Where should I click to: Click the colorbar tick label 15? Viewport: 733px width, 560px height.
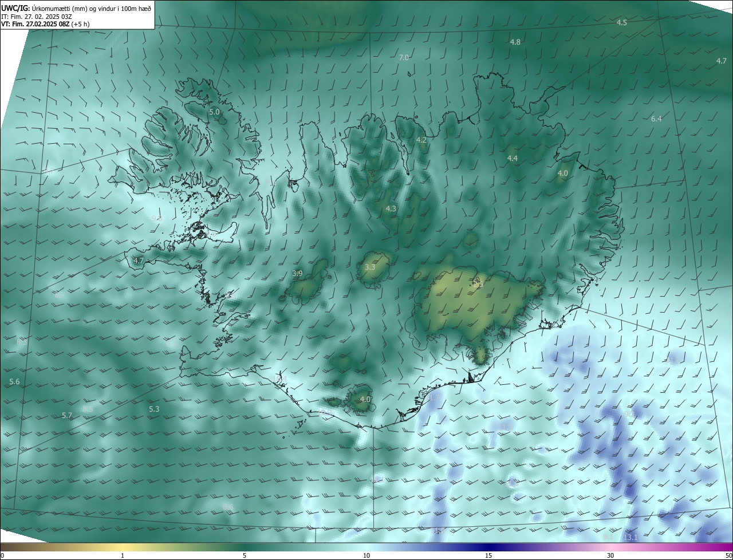point(488,556)
